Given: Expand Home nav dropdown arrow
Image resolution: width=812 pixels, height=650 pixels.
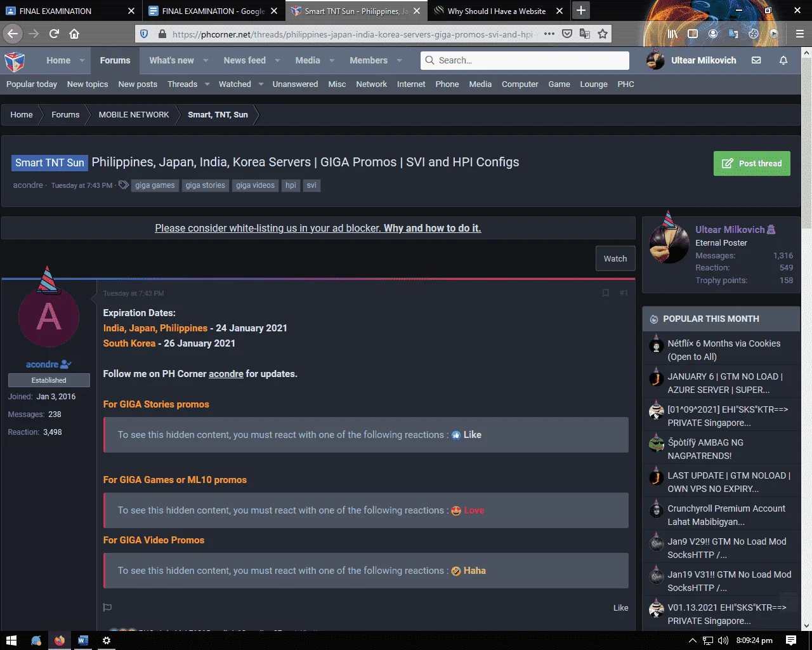Looking at the screenshot, I should point(82,61).
